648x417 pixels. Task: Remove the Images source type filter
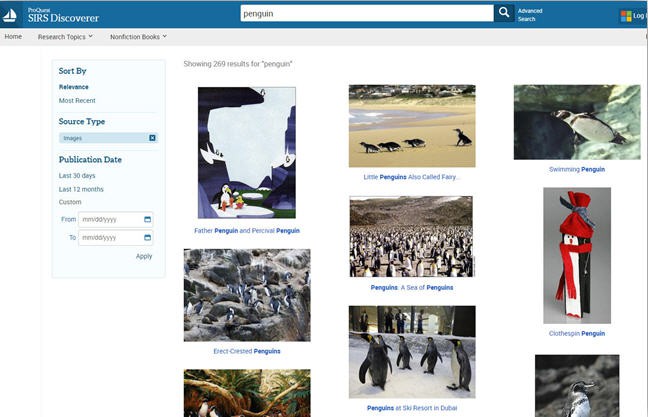(152, 138)
